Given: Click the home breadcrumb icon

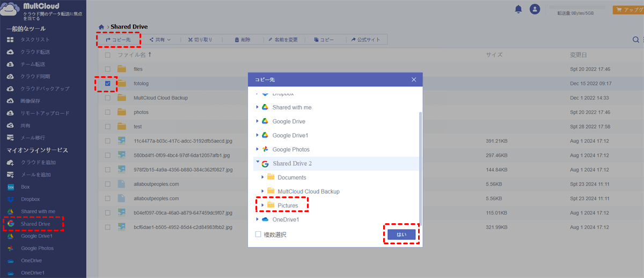Looking at the screenshot, I should point(101,27).
